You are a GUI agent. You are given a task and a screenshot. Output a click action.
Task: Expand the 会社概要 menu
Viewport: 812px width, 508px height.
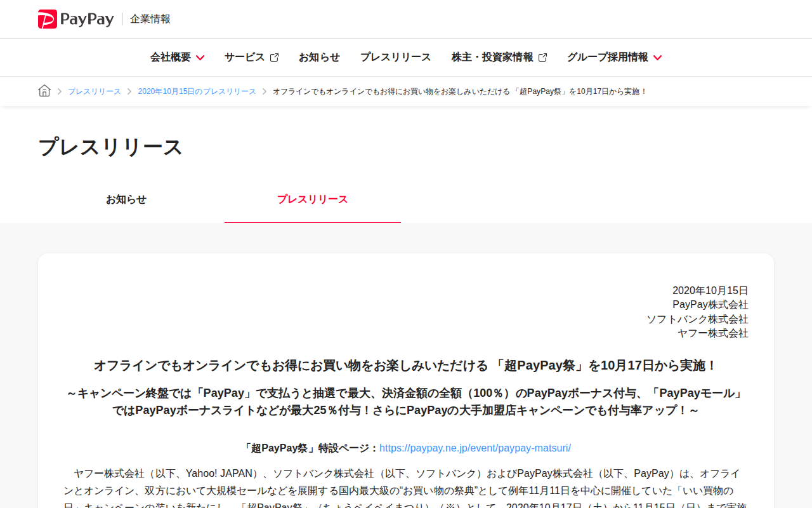177,57
